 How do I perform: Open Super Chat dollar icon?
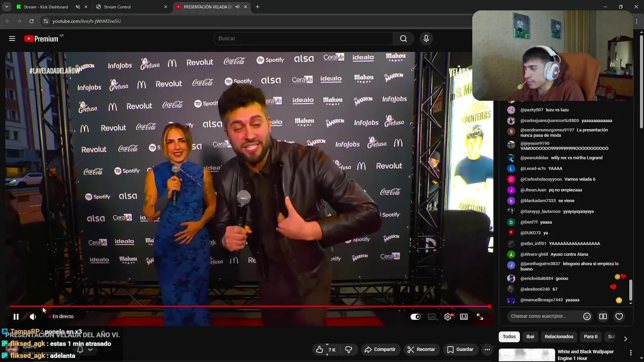pos(603,316)
